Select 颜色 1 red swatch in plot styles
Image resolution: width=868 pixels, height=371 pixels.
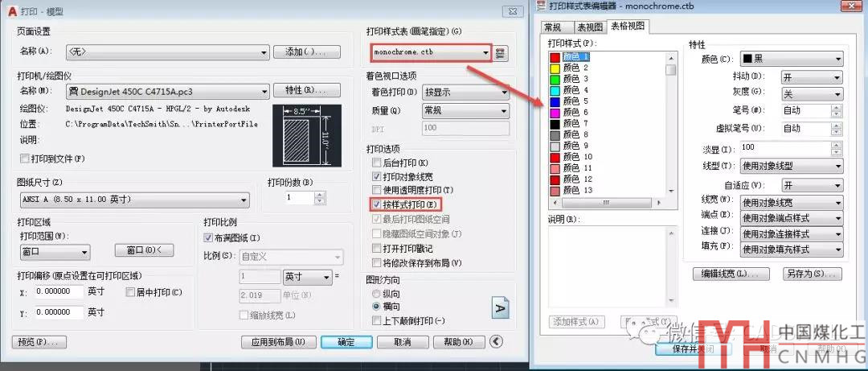coord(555,56)
